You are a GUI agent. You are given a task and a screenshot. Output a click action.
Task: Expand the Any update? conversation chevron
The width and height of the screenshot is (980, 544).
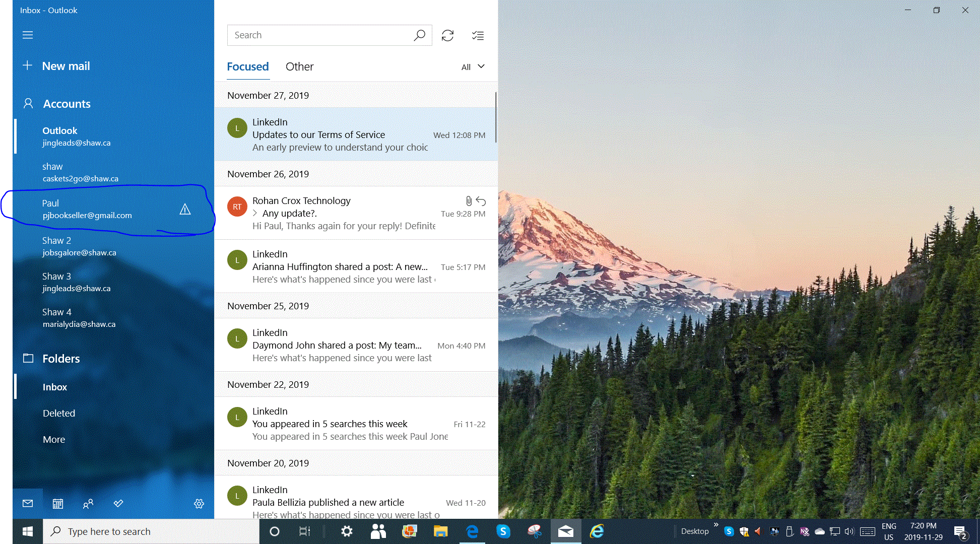click(255, 213)
